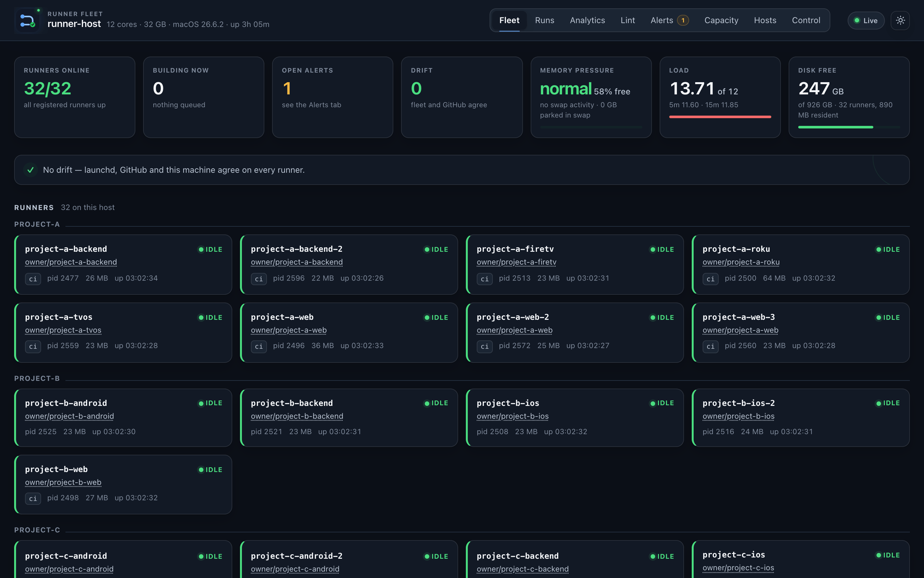Click "32 on this host" runners count
This screenshot has height=578, width=924.
(x=88, y=207)
